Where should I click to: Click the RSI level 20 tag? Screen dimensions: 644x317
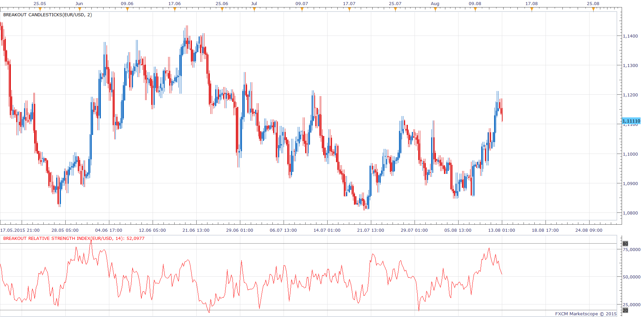(x=625, y=310)
